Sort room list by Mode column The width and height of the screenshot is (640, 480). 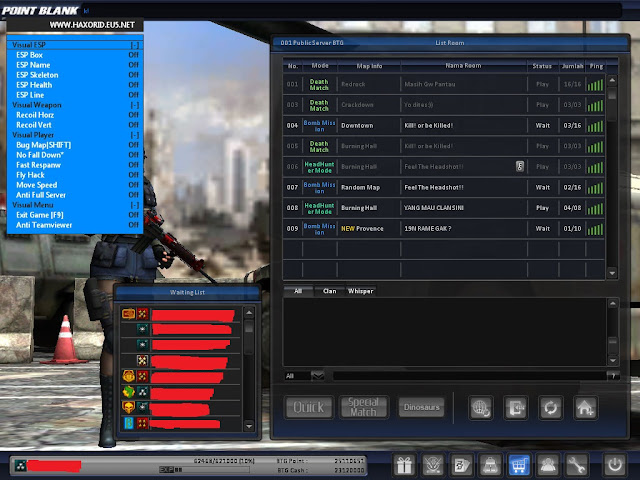[x=320, y=66]
